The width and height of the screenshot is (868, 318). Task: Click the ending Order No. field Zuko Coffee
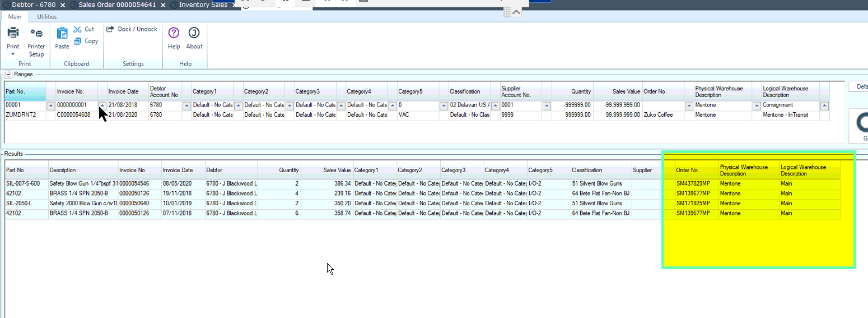(662, 114)
